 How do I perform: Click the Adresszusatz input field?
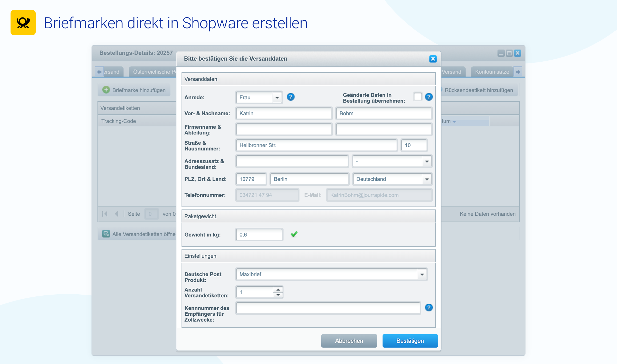coord(292,161)
